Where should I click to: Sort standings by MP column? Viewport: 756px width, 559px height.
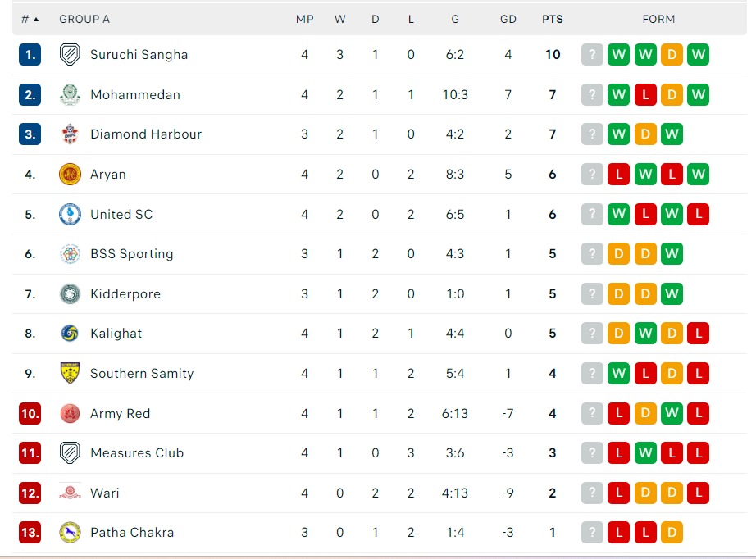click(x=305, y=19)
